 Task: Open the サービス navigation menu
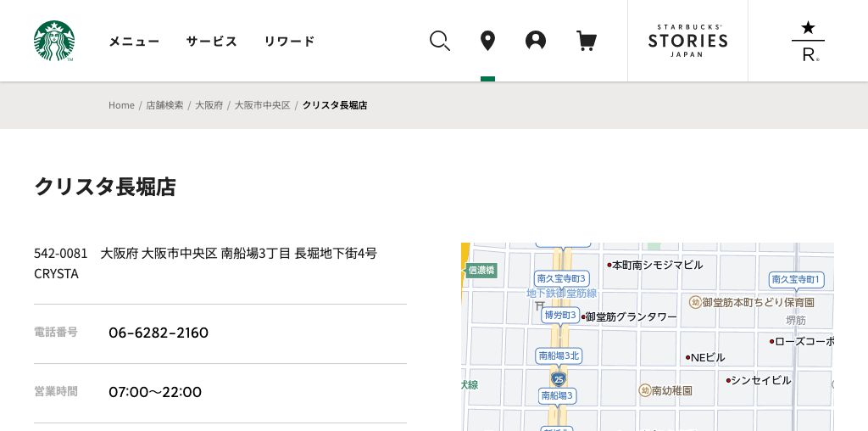pos(211,41)
